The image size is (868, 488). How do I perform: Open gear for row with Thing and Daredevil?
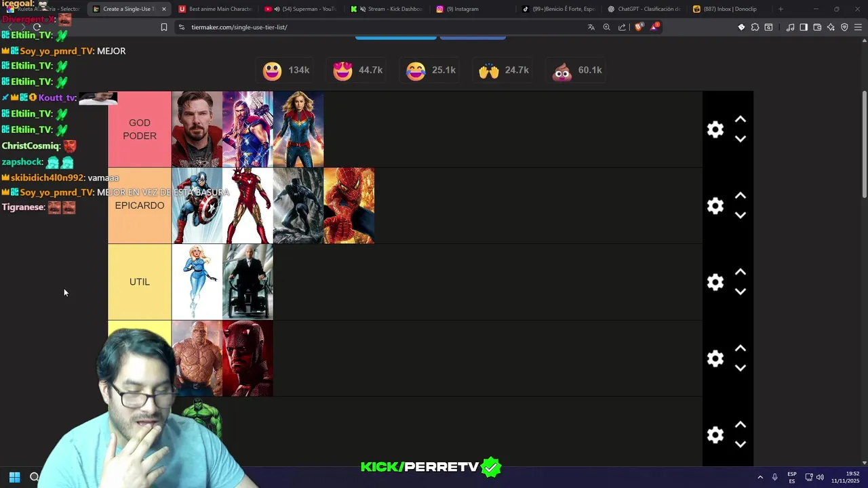click(x=715, y=359)
